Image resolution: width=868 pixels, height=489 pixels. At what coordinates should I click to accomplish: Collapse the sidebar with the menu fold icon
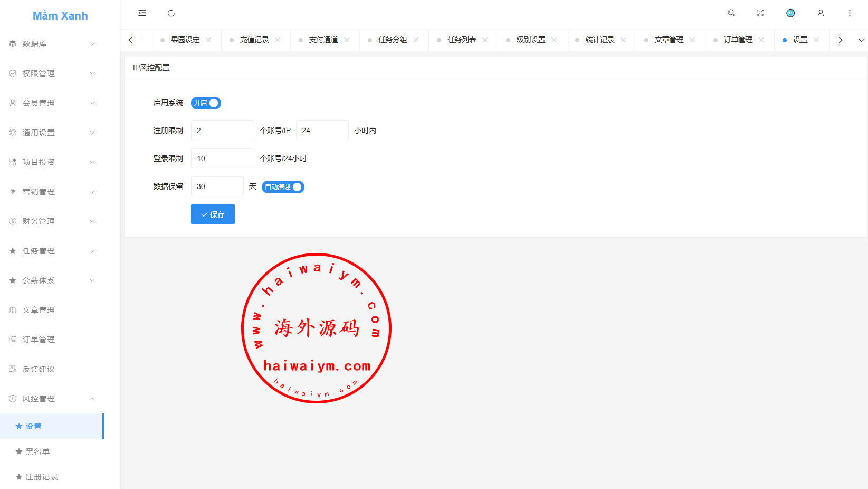142,13
